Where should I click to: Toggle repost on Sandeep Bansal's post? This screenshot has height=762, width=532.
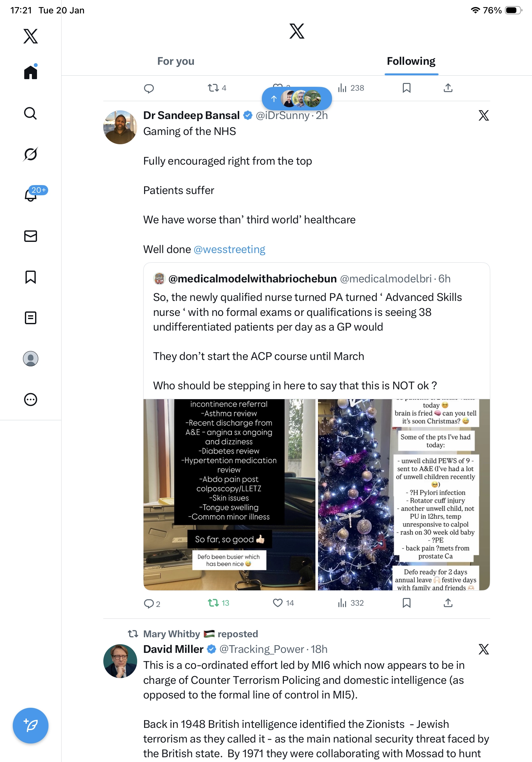pyautogui.click(x=218, y=603)
